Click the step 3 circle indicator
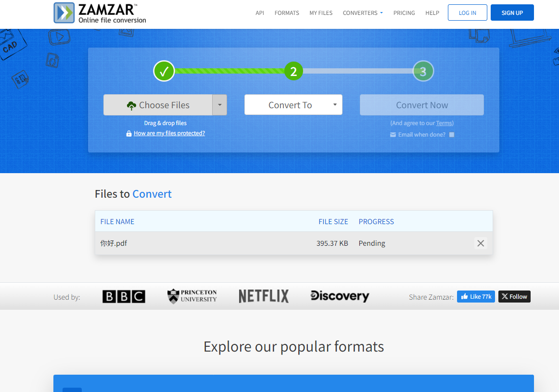 pyautogui.click(x=423, y=71)
